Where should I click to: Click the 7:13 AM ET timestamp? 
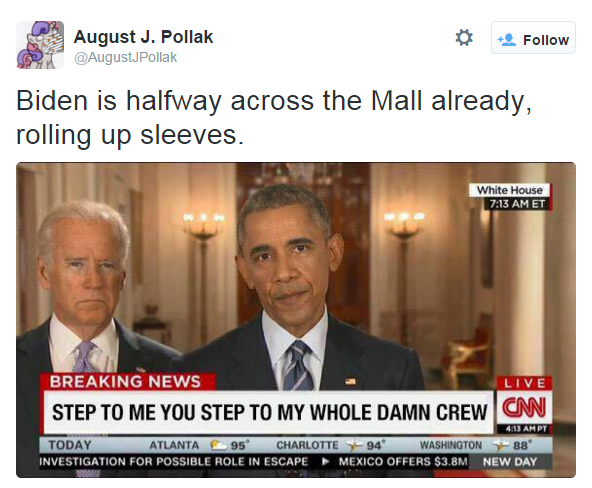pos(517,204)
